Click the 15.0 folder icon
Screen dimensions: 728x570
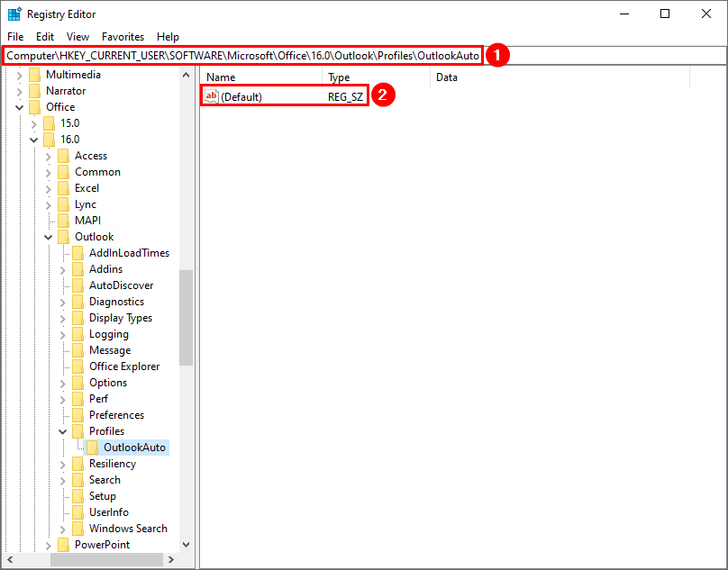point(49,123)
